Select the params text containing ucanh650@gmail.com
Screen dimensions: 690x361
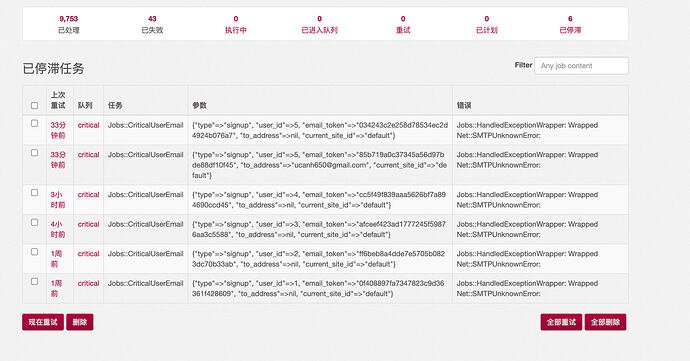pyautogui.click(x=319, y=165)
